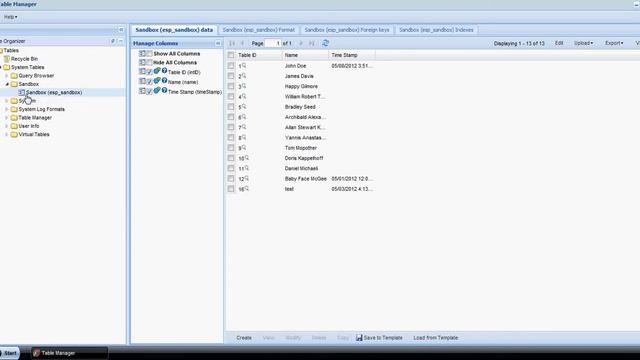The image size is (640, 360).
Task: Click the minus icon in the Organizer header
Action: pyautogui.click(x=121, y=41)
